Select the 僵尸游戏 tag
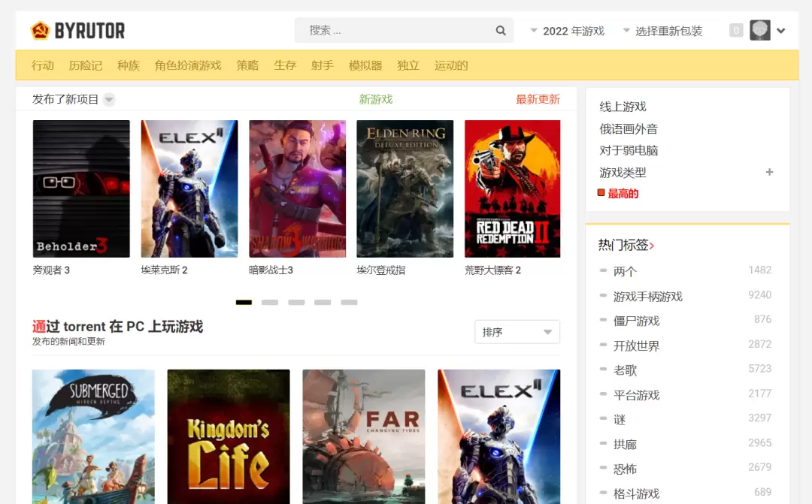Viewport: 812px width, 504px height. point(637,321)
